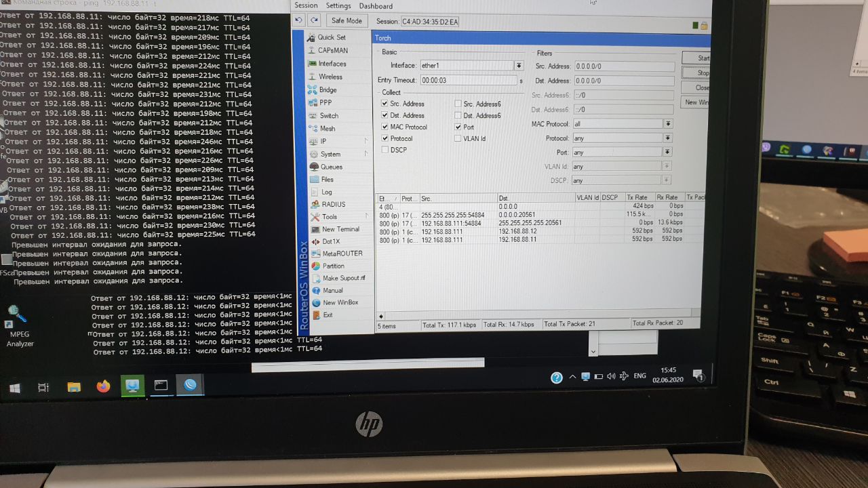The height and width of the screenshot is (488, 868).
Task: Expand the IP submenu
Action: coord(339,141)
